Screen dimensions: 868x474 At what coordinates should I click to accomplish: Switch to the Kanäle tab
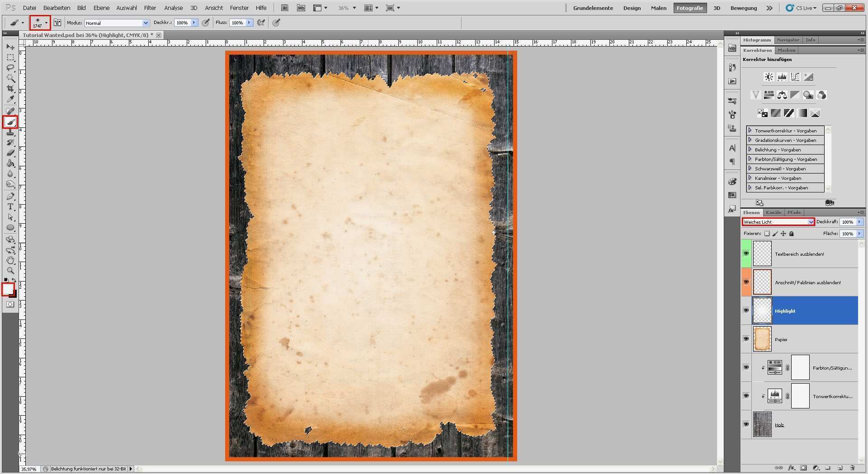pos(773,212)
